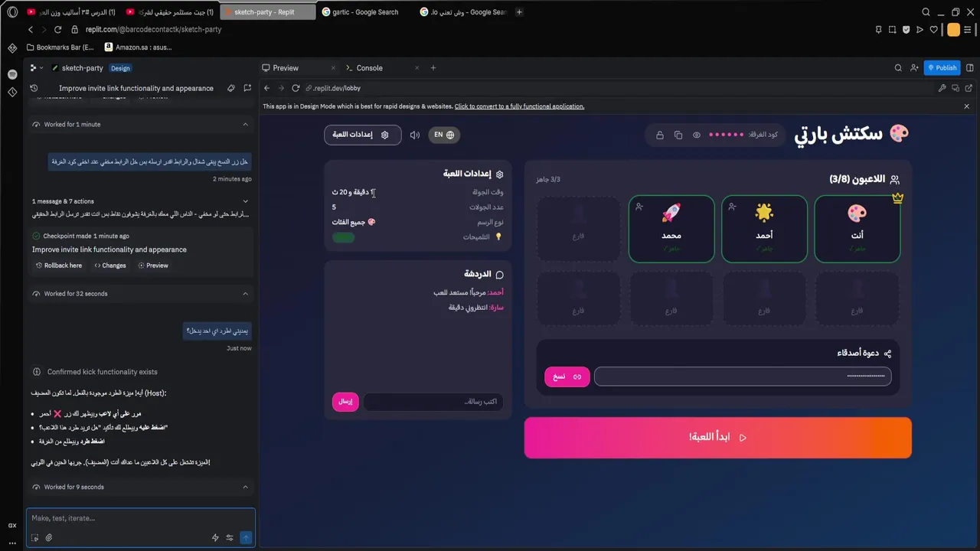980x551 pixels.
Task: Click the Publish button
Action: [942, 68]
